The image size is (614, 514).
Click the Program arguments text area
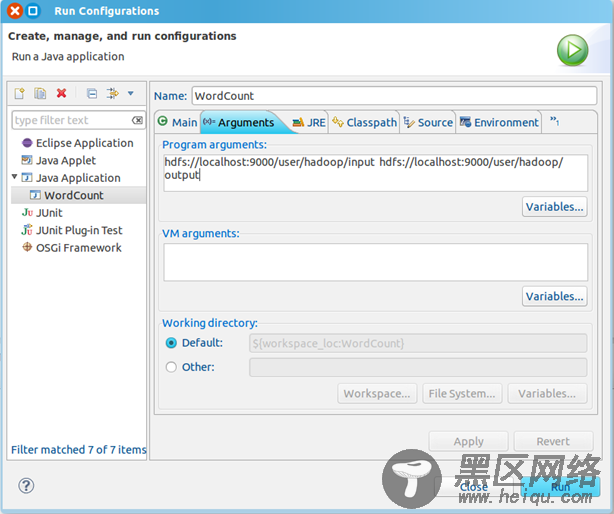point(376,173)
